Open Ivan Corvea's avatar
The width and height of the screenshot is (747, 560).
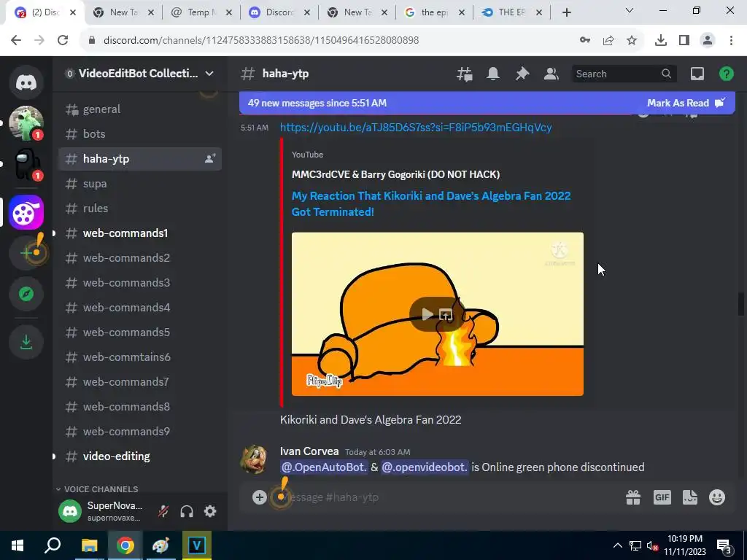point(255,459)
